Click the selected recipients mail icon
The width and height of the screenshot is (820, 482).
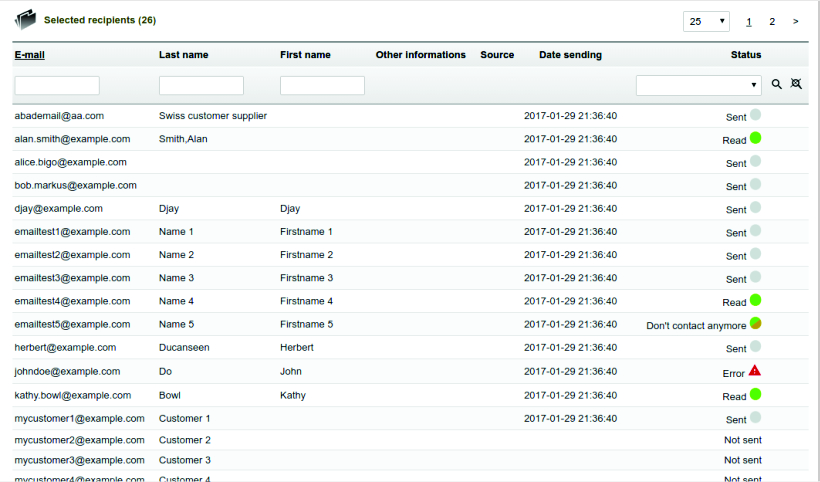click(25, 20)
